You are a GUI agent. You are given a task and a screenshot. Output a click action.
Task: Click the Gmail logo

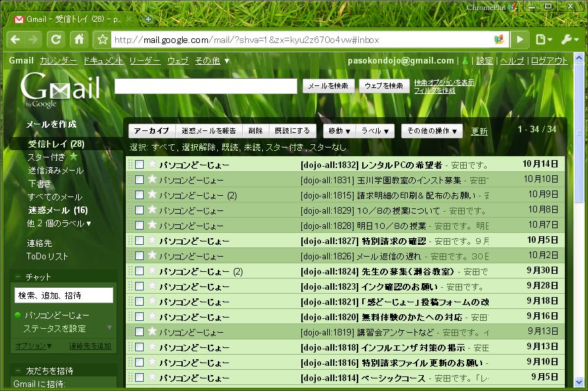click(60, 89)
